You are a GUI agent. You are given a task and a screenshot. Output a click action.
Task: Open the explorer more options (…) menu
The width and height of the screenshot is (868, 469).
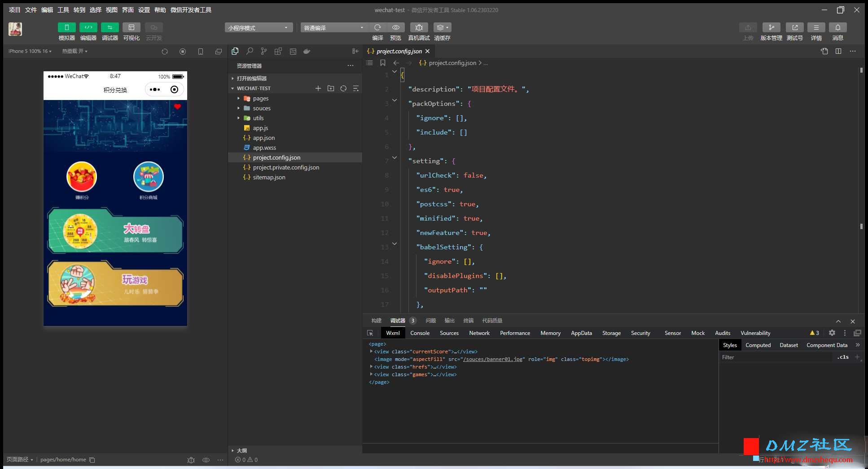351,65
